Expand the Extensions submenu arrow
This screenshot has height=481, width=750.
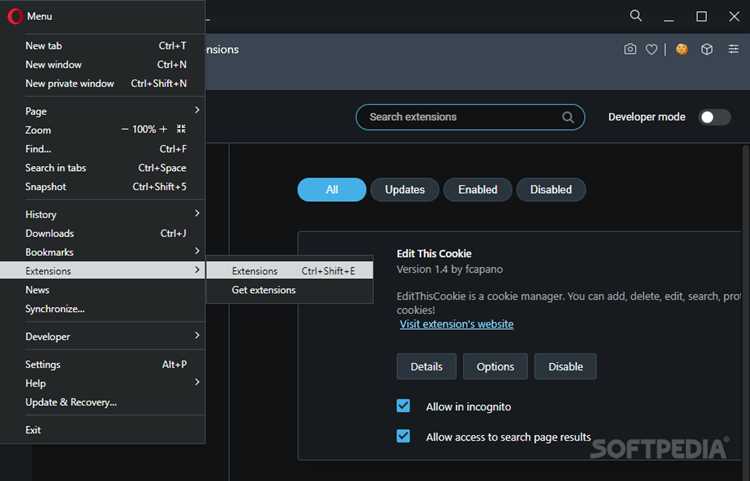197,270
